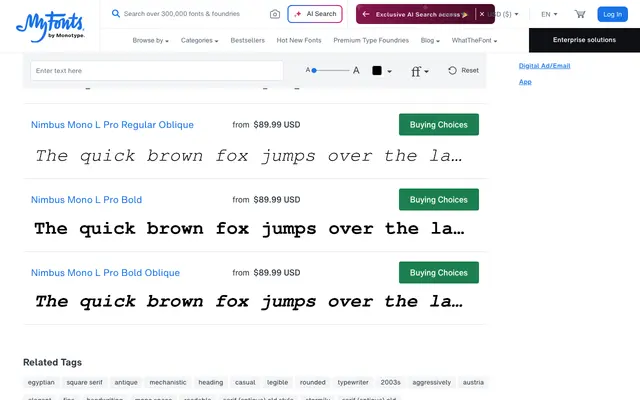The width and height of the screenshot is (640, 400).
Task: Open the black color swatch picker
Action: pos(377,71)
